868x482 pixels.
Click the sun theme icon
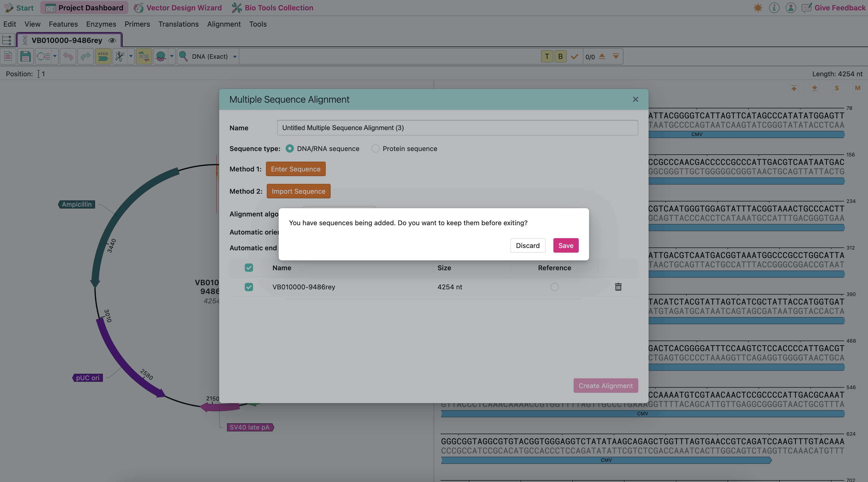tap(758, 8)
